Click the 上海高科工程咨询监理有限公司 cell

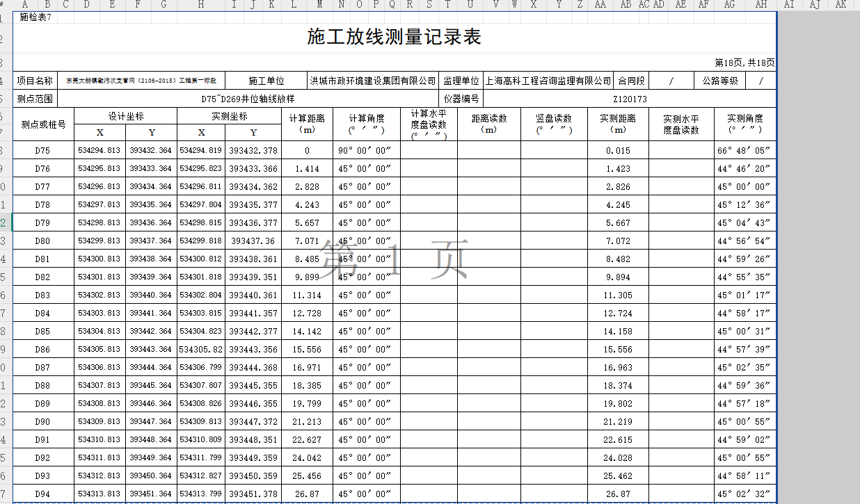548,81
